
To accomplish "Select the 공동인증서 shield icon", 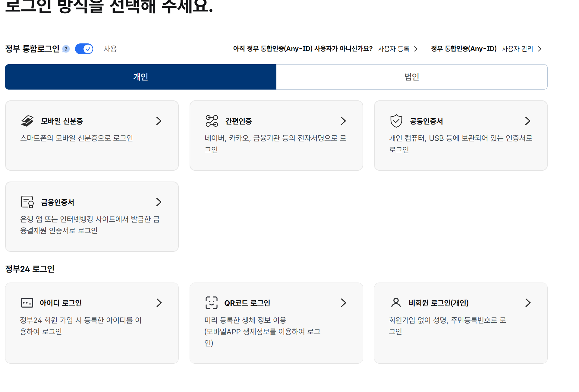I will pyautogui.click(x=396, y=121).
